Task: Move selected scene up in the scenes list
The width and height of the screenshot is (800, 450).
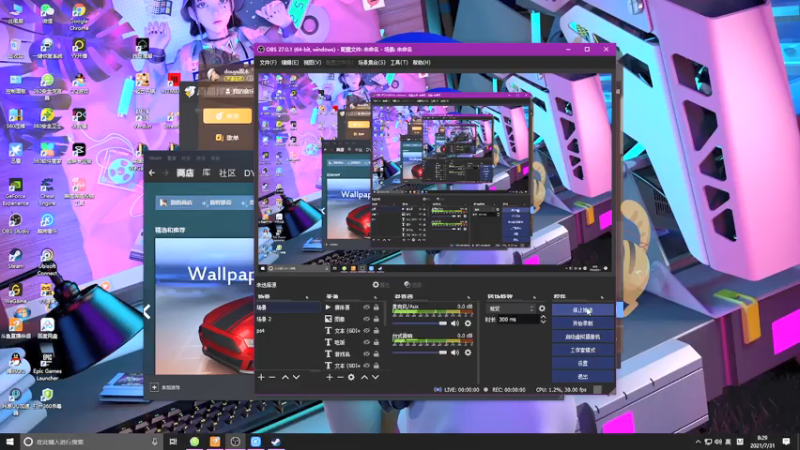Action: coord(285,377)
